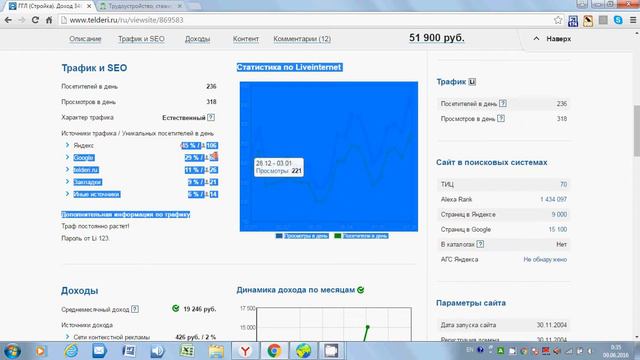
Task: Click ТИЦ value 70
Action: point(563,184)
